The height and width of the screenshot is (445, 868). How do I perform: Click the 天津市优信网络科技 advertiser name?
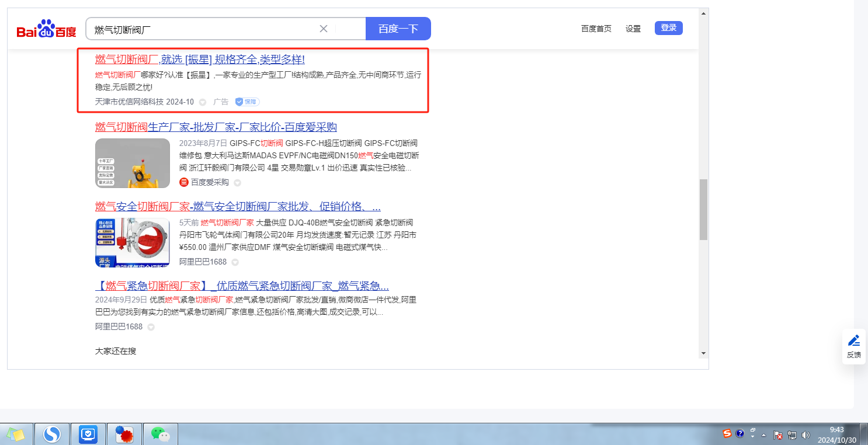click(130, 102)
